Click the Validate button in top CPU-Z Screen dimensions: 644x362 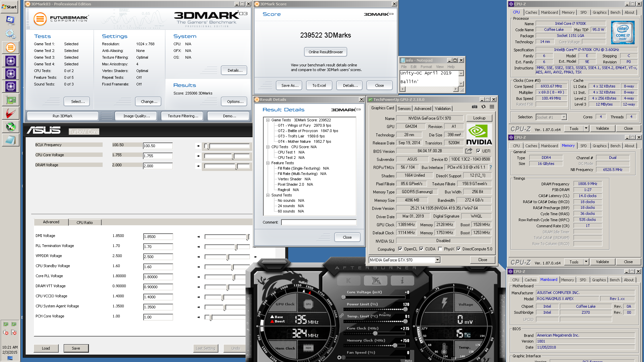tap(602, 128)
